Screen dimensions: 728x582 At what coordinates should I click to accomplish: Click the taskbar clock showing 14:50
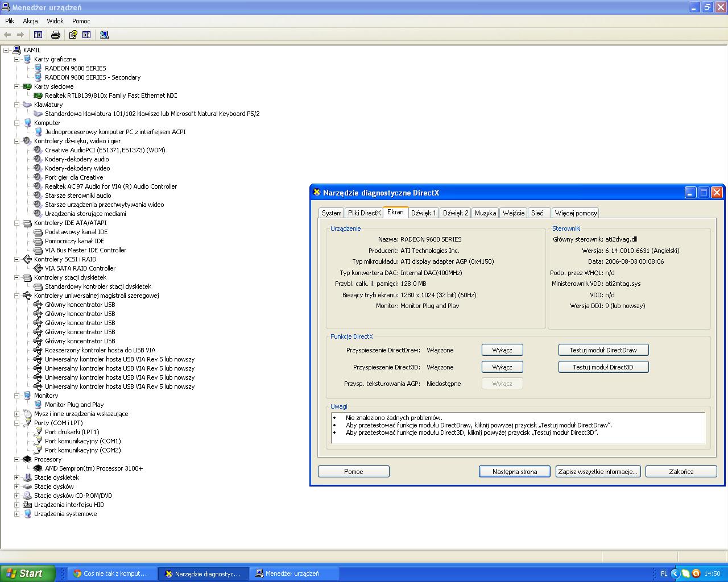coord(712,573)
